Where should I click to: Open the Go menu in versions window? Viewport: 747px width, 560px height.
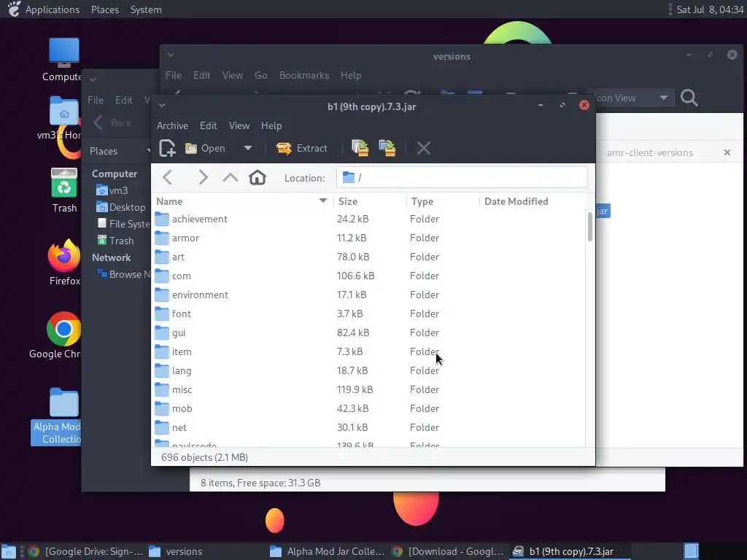coord(260,75)
